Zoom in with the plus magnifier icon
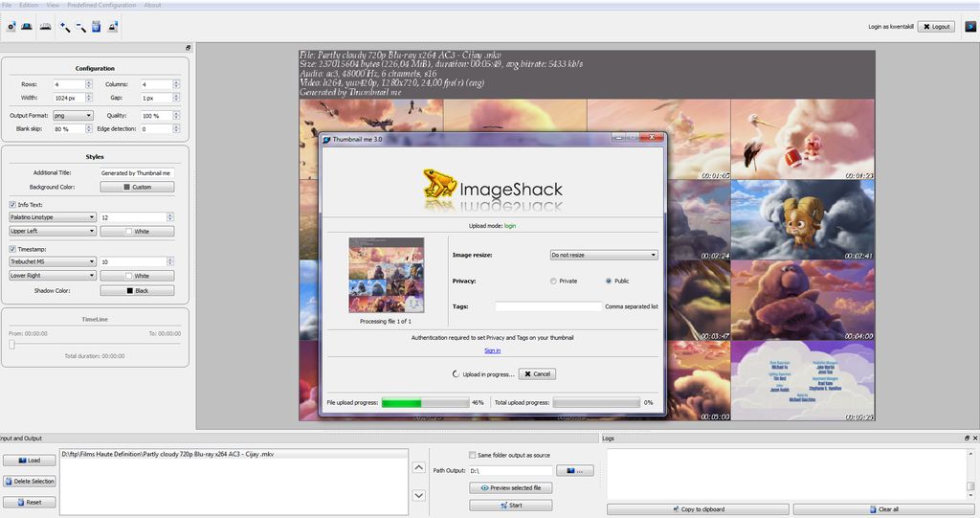 (64, 27)
